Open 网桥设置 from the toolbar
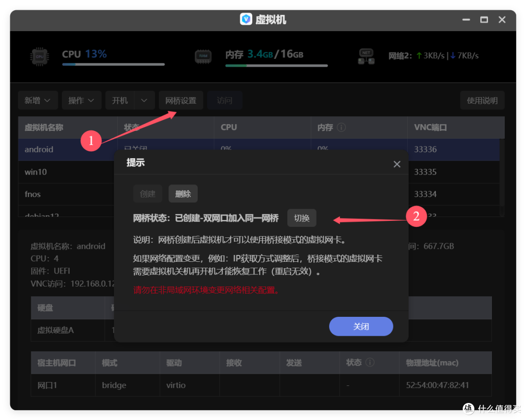Screen dimensions: 526x420 coord(181,100)
